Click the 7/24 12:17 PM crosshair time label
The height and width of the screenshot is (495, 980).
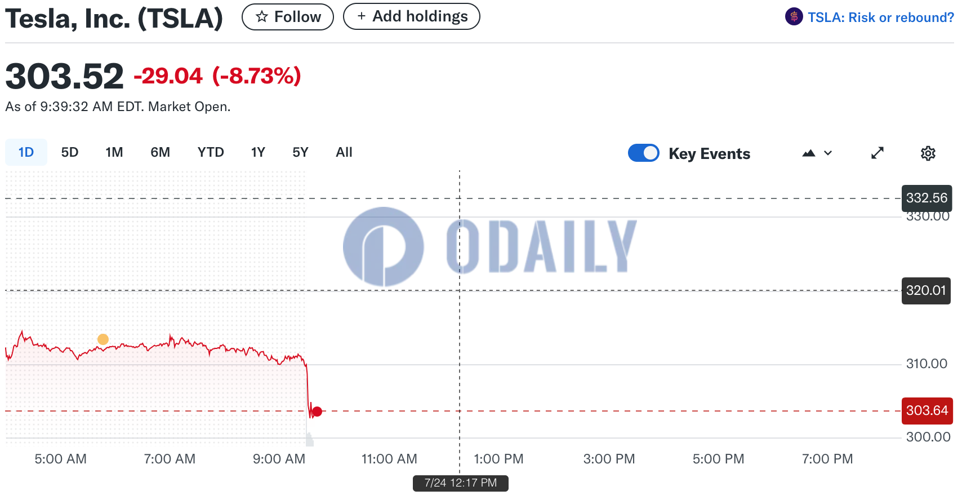461,483
